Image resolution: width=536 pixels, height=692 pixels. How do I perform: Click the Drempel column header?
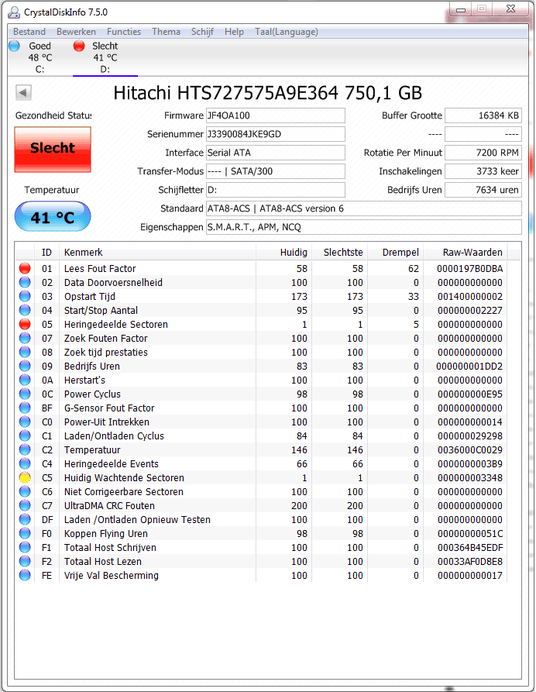coord(395,252)
